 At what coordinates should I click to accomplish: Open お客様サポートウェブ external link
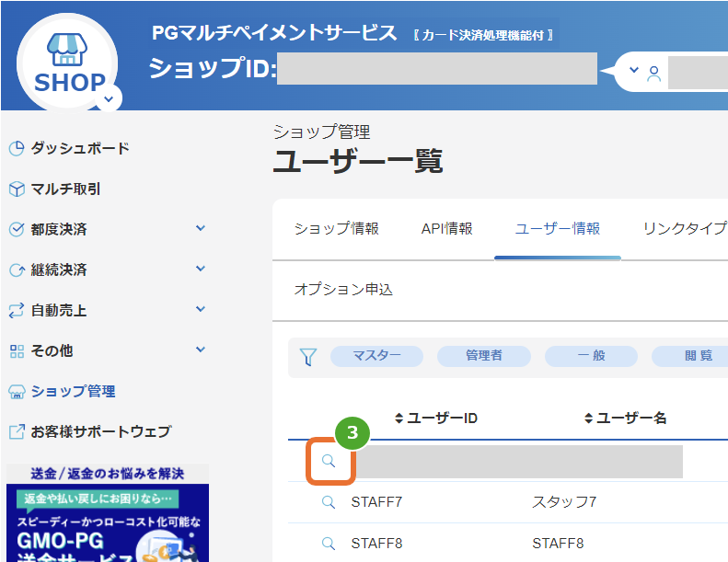tap(101, 431)
